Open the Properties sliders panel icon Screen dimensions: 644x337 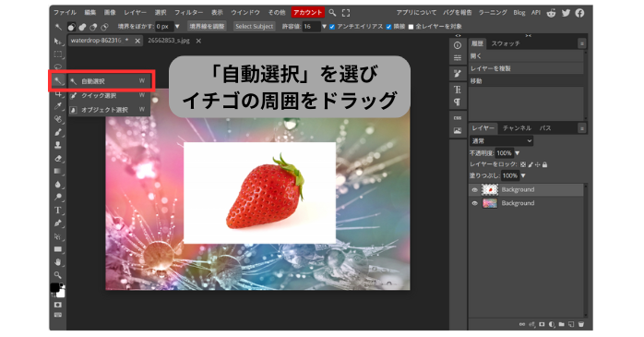[458, 58]
